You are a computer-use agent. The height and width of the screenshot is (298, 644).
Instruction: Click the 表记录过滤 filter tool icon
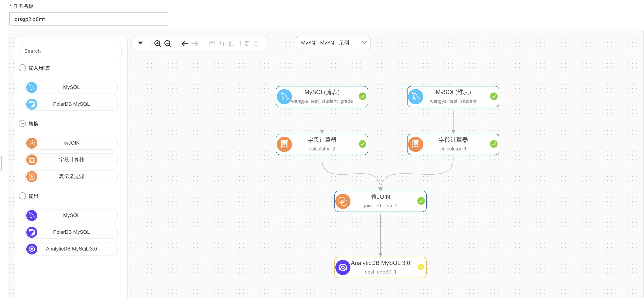(x=32, y=176)
